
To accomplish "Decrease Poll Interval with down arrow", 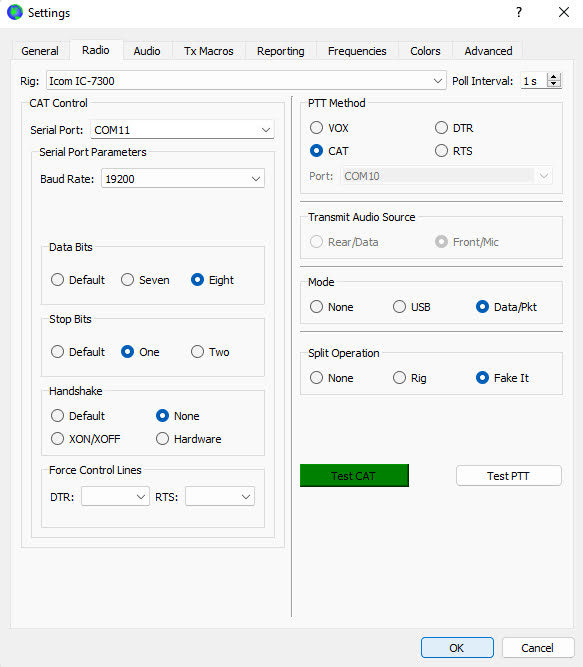I will (554, 84).
